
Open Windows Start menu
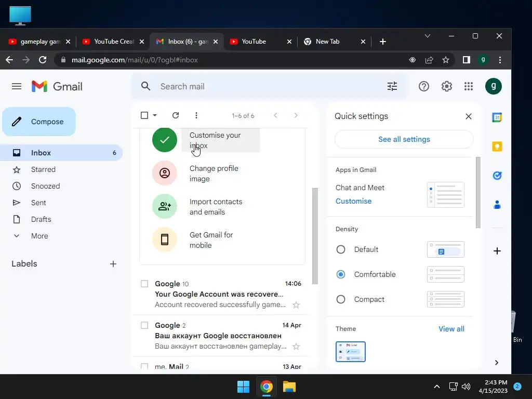coord(243,387)
